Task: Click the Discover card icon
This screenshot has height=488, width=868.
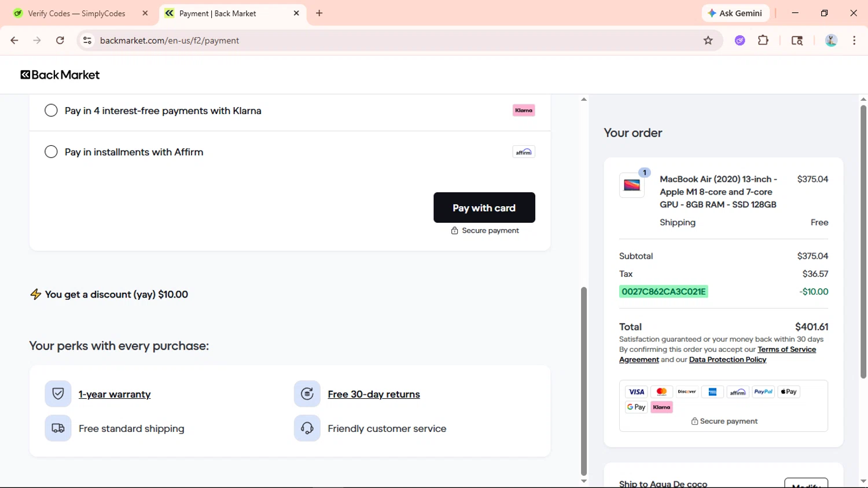Action: click(x=687, y=392)
